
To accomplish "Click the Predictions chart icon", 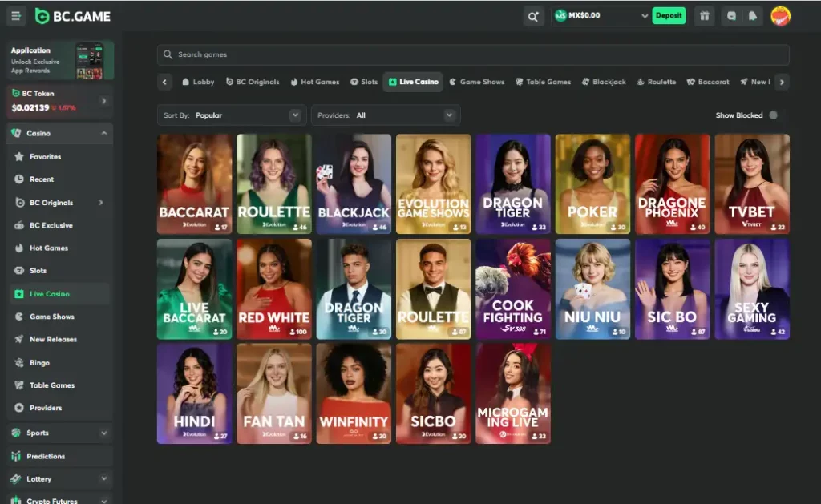I will tap(16, 457).
